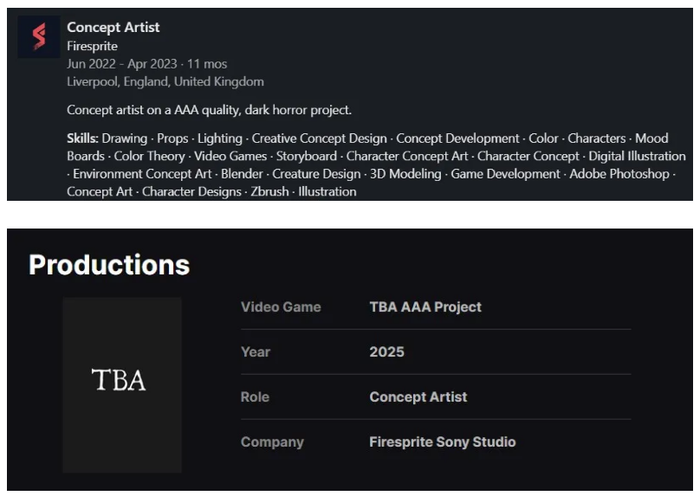The height and width of the screenshot is (496, 700).
Task: Click the Zbrush skill
Action: click(269, 192)
